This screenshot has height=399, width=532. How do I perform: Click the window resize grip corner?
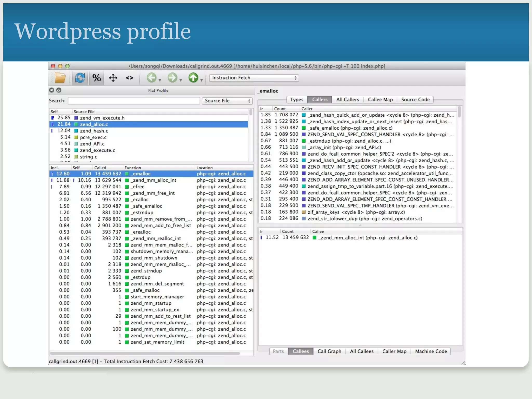pyautogui.click(x=463, y=363)
